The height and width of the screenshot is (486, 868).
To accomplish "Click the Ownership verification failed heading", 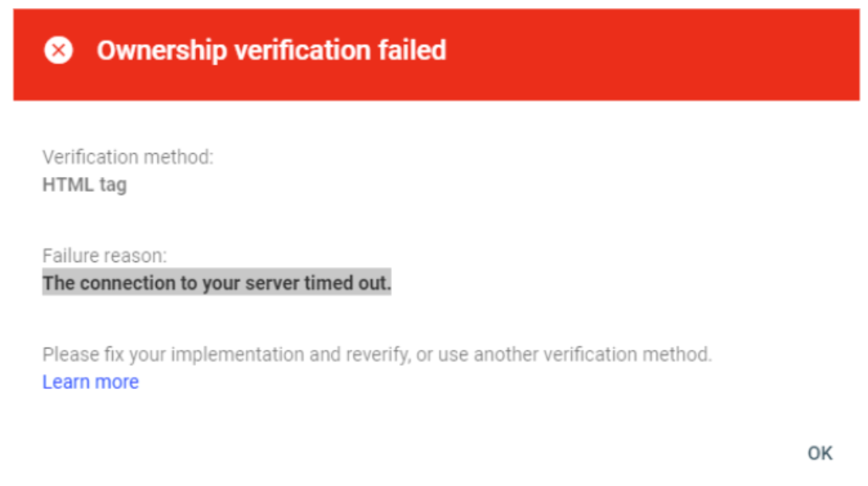I will [x=272, y=50].
